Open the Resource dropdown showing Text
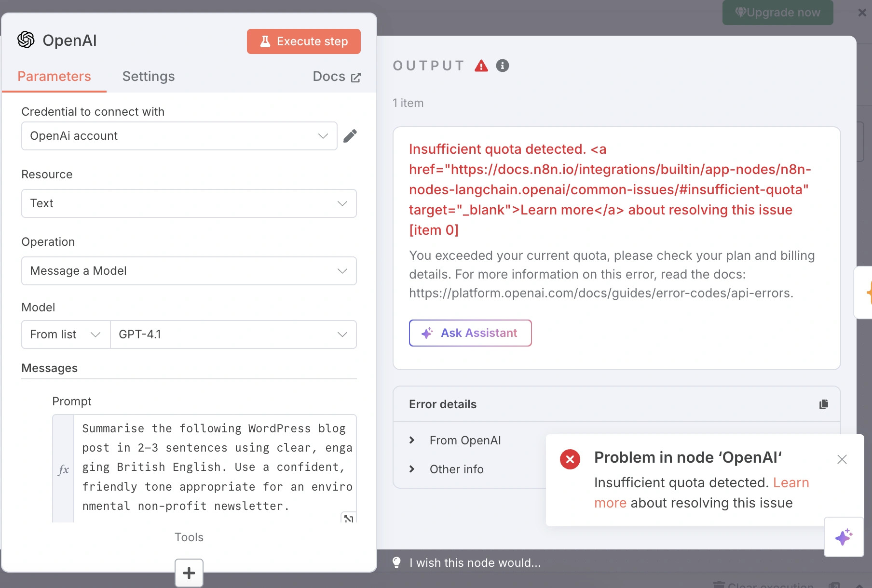Image resolution: width=872 pixels, height=588 pixels. click(x=189, y=203)
